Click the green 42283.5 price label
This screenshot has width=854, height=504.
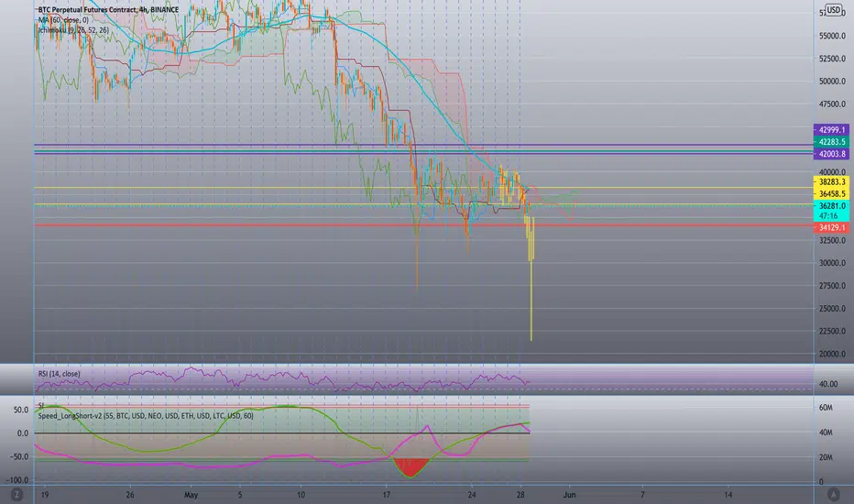tap(831, 142)
